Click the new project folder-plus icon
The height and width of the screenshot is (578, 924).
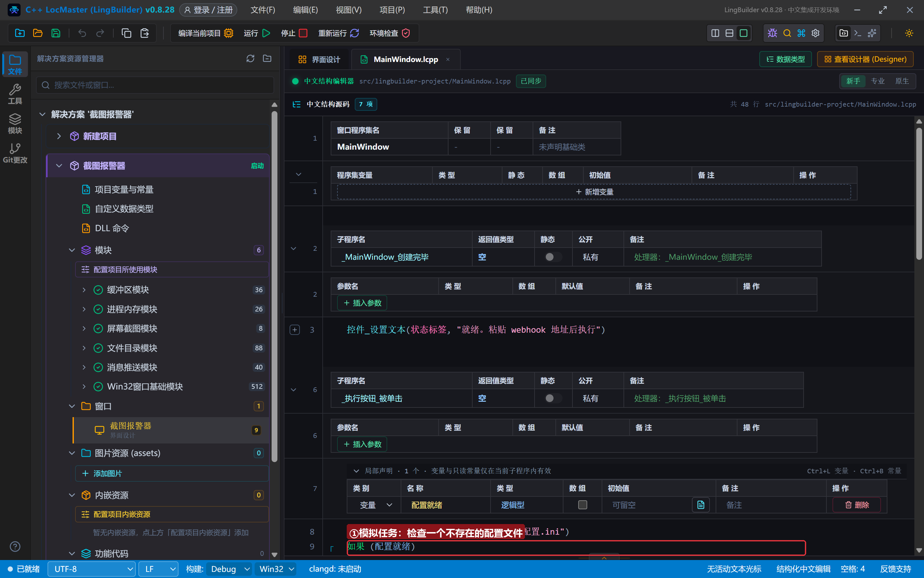tap(20, 33)
